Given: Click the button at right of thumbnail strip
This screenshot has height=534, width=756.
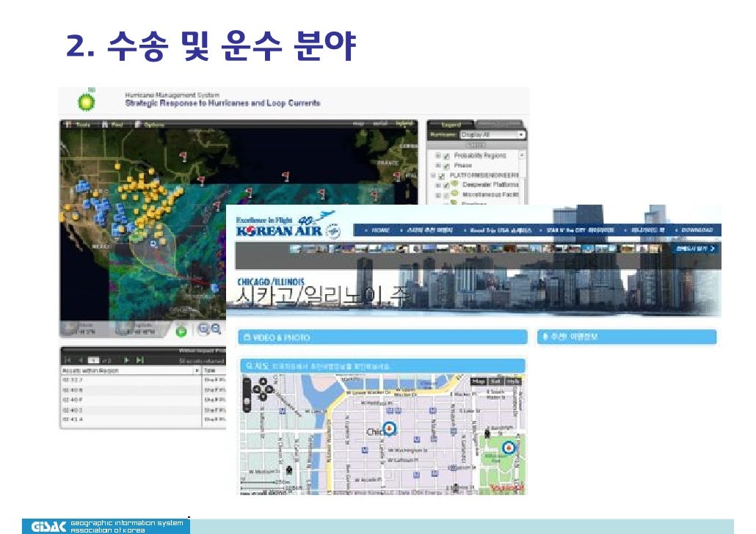Looking at the screenshot, I should [x=695, y=249].
